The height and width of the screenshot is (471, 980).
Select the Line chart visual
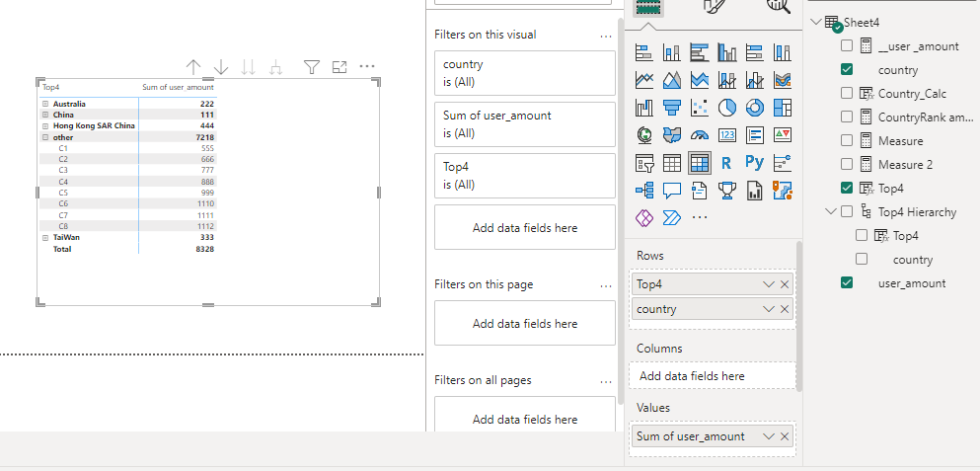pos(644,80)
